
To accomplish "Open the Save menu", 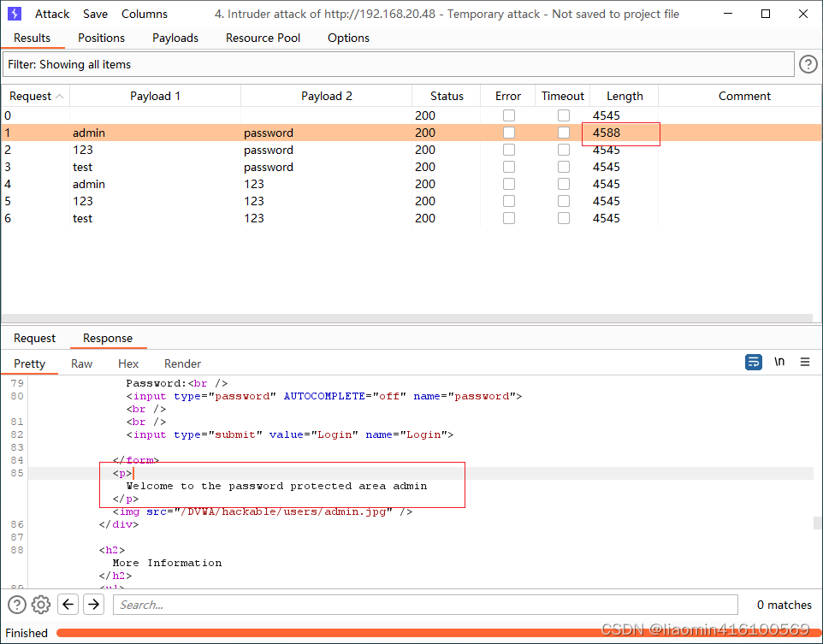I will coord(95,15).
